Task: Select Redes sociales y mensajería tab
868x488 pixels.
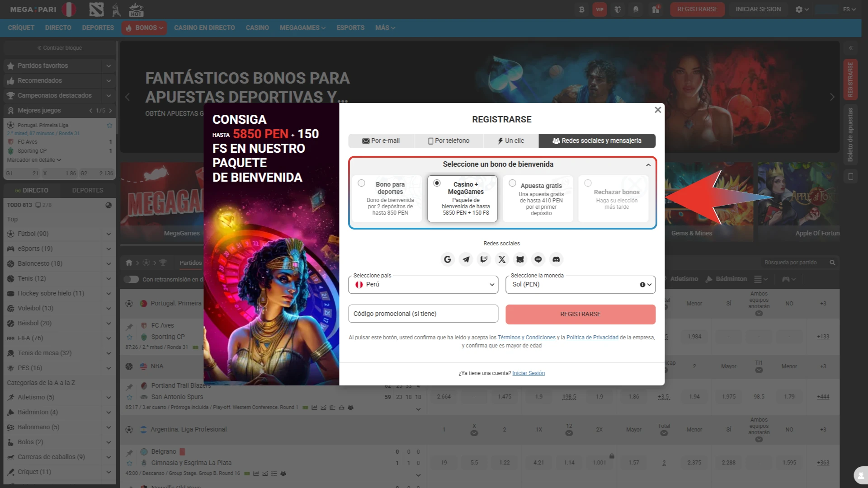Action: point(597,141)
